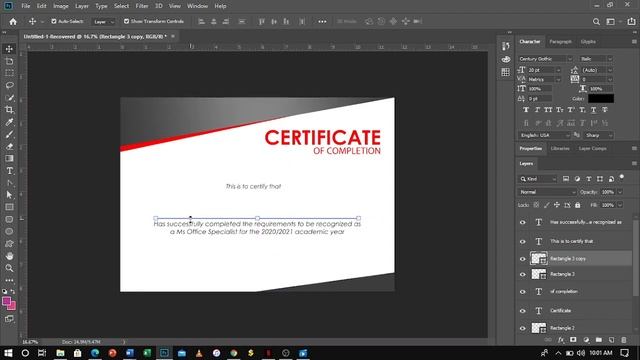Click the Character text color swatch
The height and width of the screenshot is (360, 640).
tap(600, 98)
